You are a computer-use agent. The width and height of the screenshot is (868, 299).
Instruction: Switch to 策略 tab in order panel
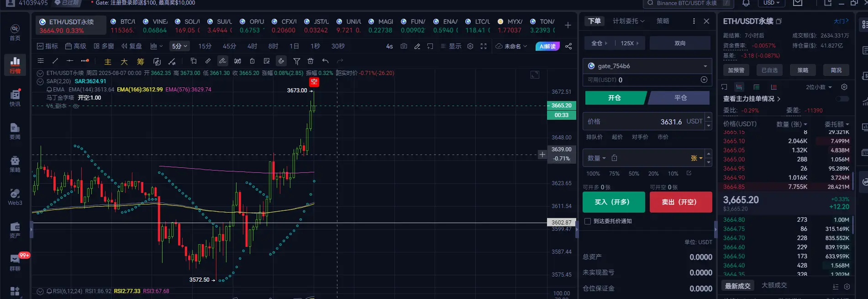pos(663,21)
